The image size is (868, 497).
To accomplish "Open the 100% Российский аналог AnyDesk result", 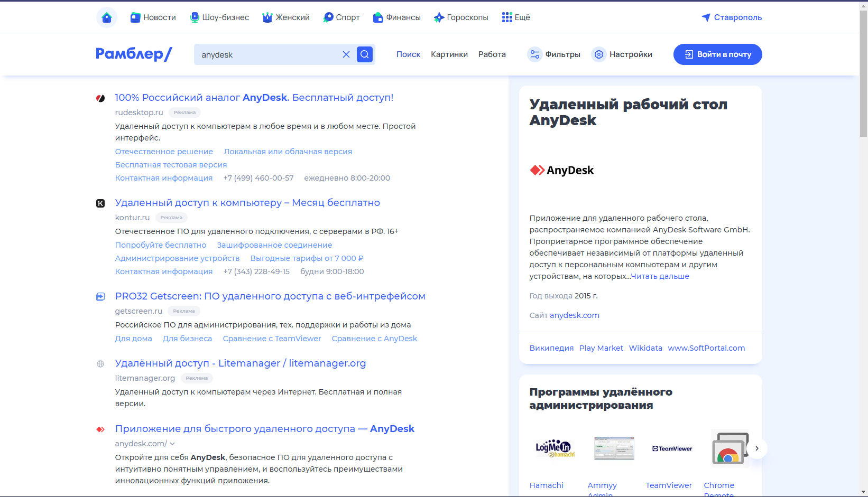I will click(254, 98).
